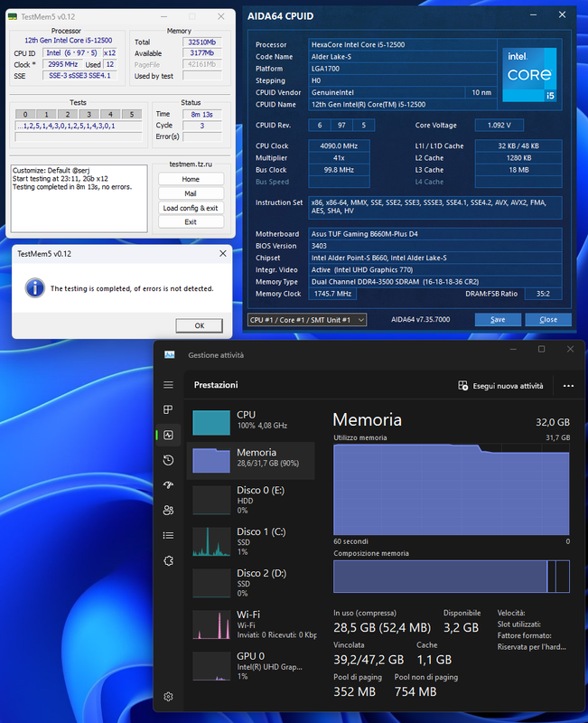This screenshot has width=588, height=723.
Task: Select Disco 0 (E:) performance item
Action: [x=251, y=500]
